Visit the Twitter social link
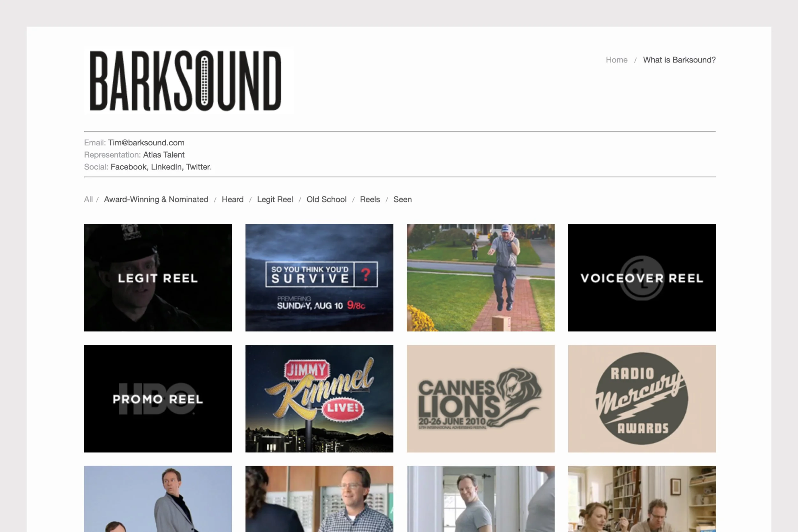 [x=198, y=167]
